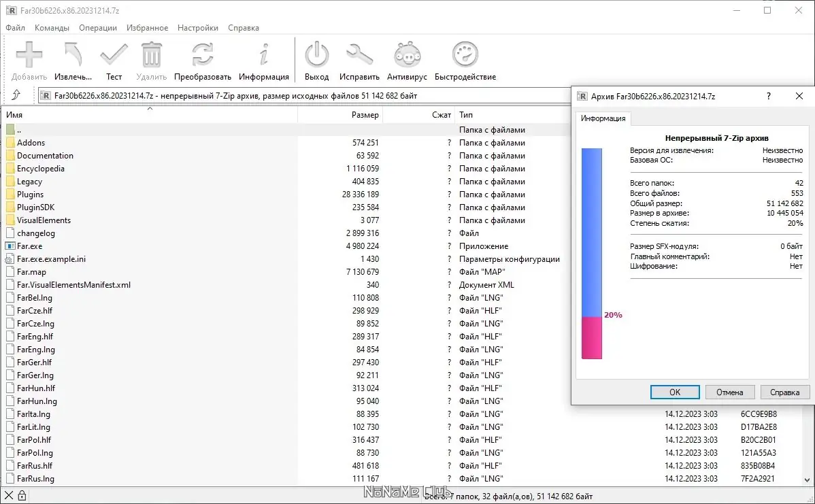Click the Справка button in dialog
Screen dimensions: 815x504
pos(784,392)
